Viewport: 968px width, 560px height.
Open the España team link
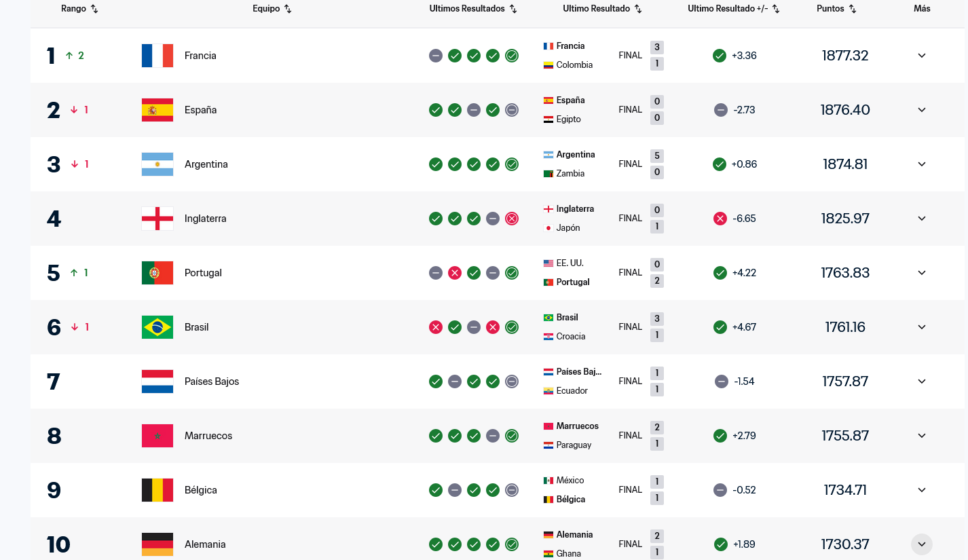(200, 110)
